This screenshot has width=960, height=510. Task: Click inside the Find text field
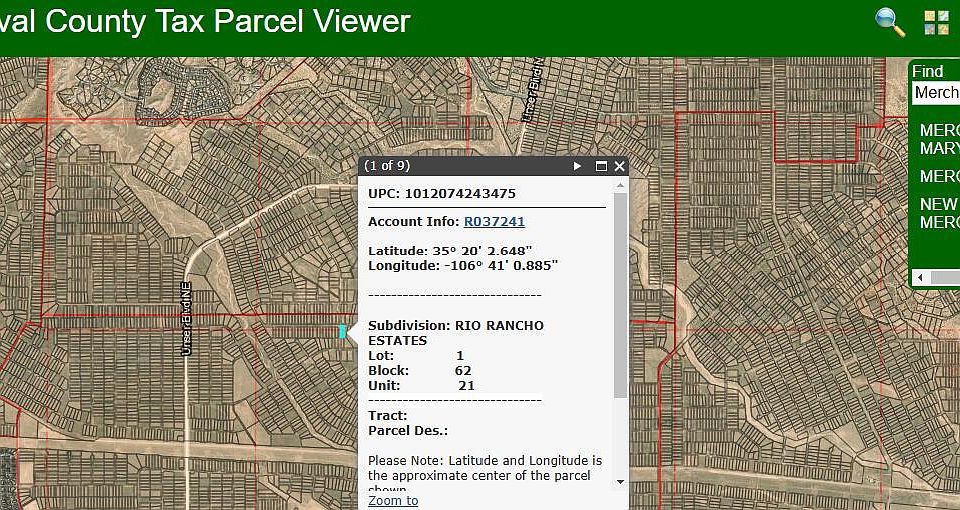[x=936, y=93]
